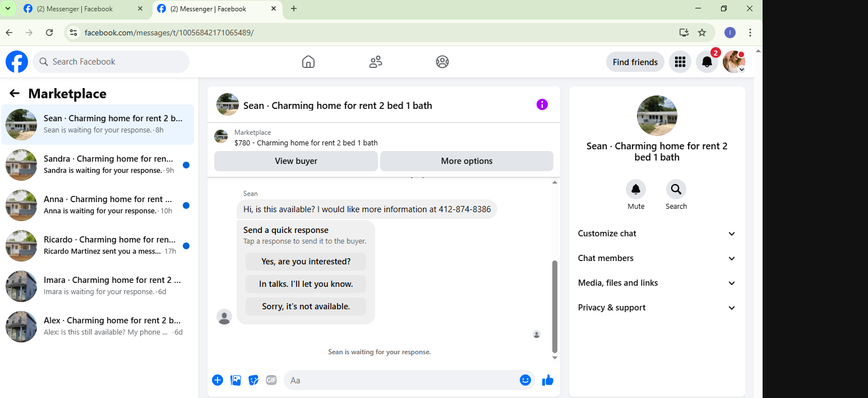Image resolution: width=868 pixels, height=398 pixels.
Task: Send quick response "Yes, are you interested?"
Action: (x=306, y=262)
